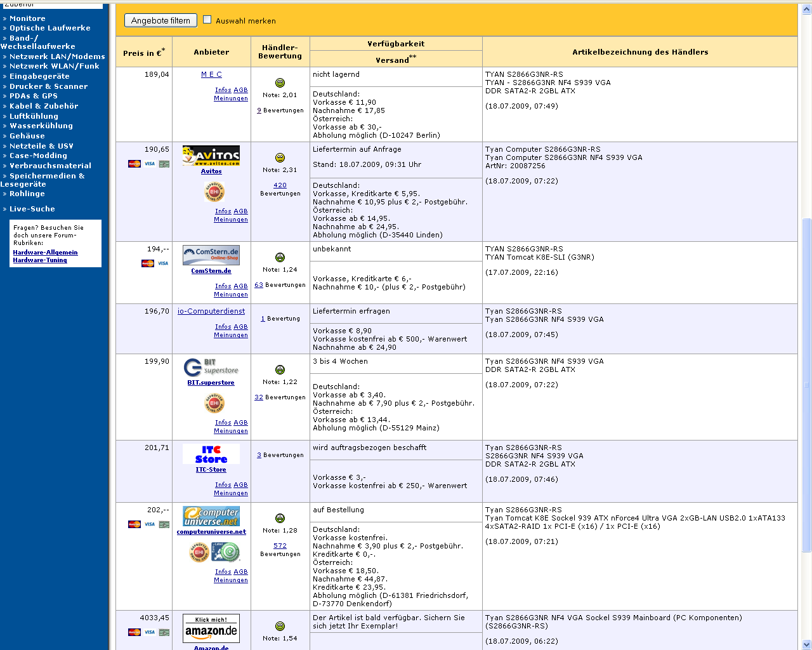Screen dimensions: 812x650
Task: Open the Monitore category
Action: [x=27, y=18]
